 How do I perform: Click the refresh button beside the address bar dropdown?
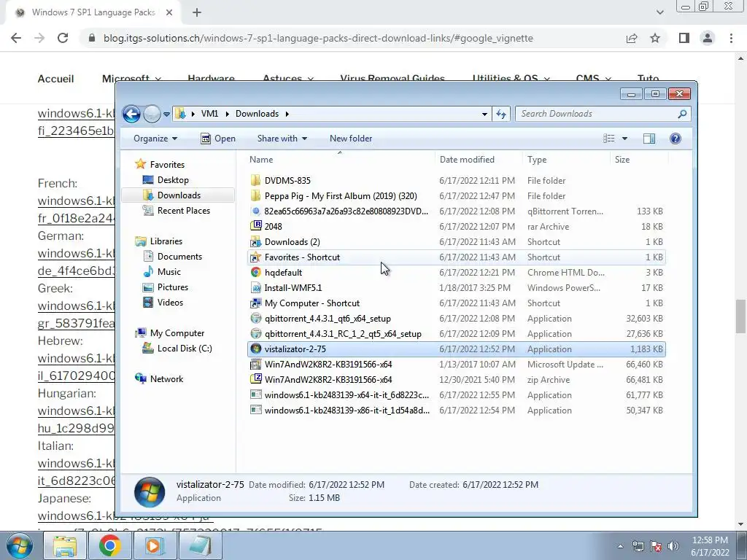click(x=501, y=114)
